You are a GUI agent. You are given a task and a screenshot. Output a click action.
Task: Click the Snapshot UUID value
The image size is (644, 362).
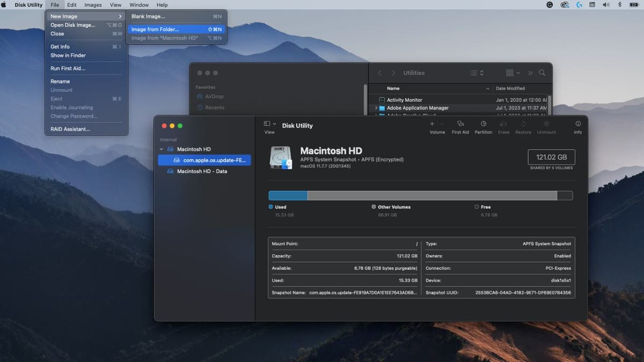pos(523,293)
